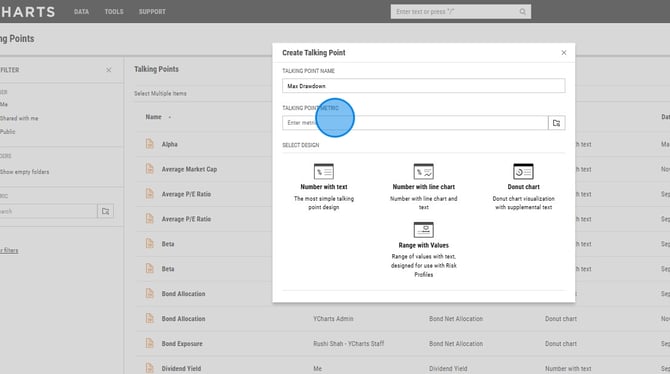Focus the Talking Point Metric field

coord(415,123)
